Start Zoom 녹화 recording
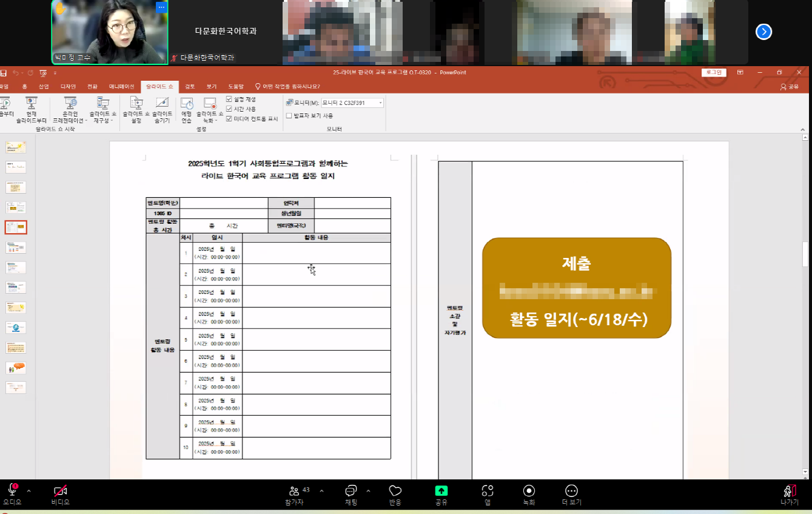 click(529, 495)
